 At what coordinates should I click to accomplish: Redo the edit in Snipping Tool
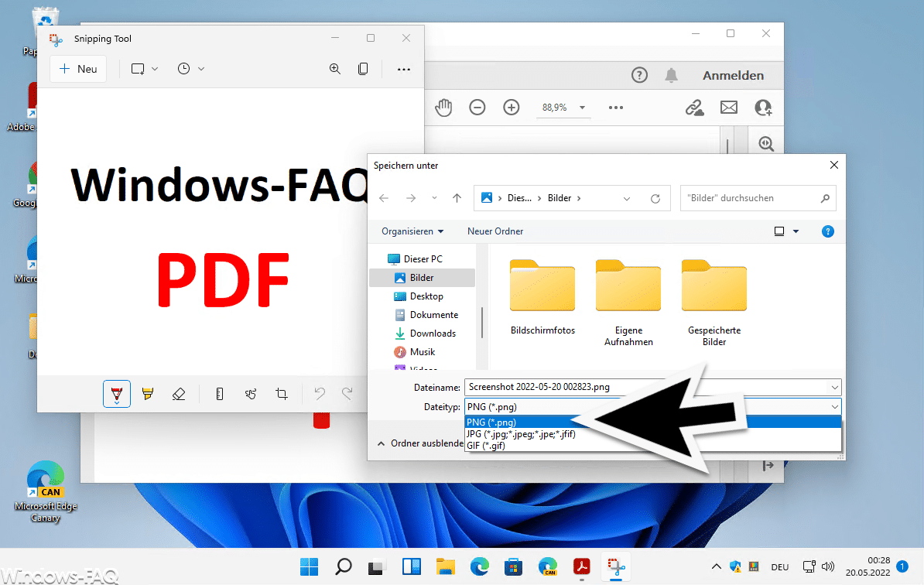[347, 393]
